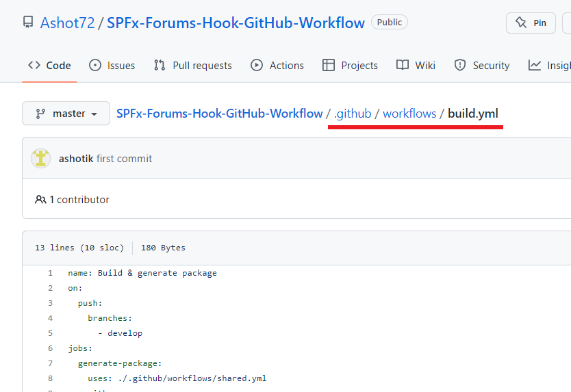This screenshot has height=392, width=571.
Task: Open the Actions tab
Action: click(277, 65)
